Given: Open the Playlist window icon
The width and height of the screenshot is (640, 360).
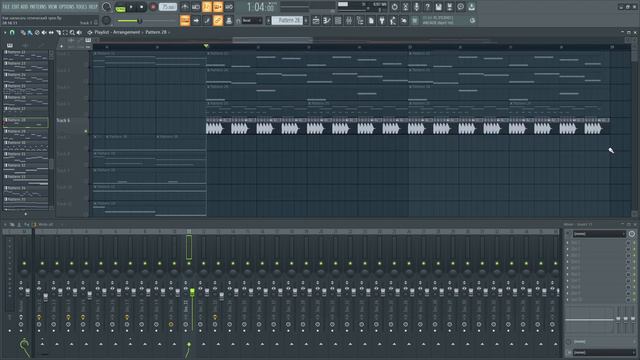Looking at the screenshot, I should coord(316,20).
